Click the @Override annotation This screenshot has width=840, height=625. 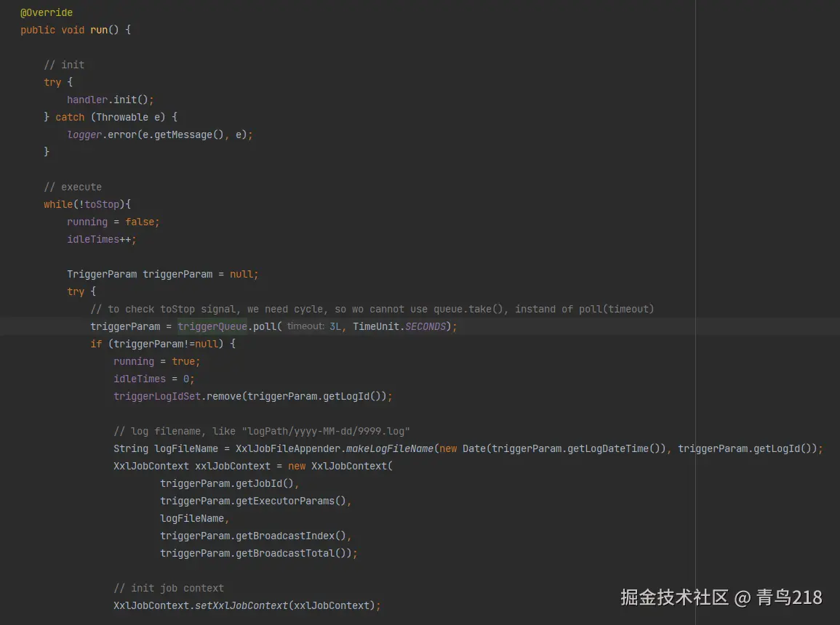point(47,12)
